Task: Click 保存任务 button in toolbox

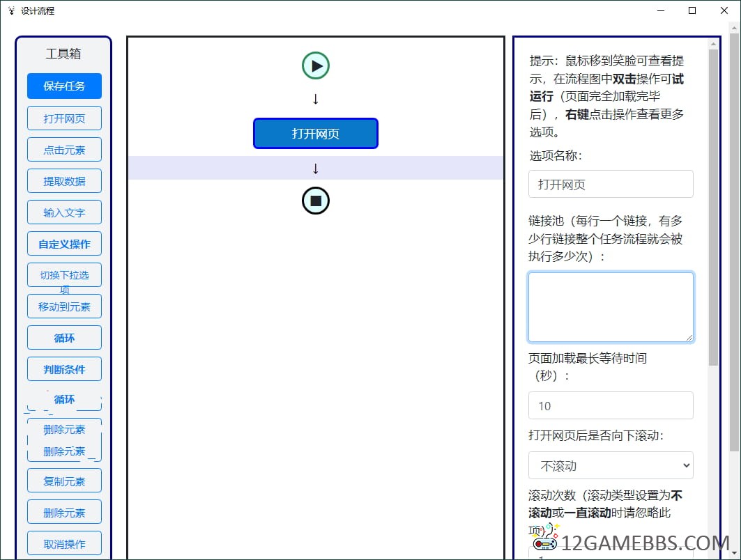Action: pos(64,86)
